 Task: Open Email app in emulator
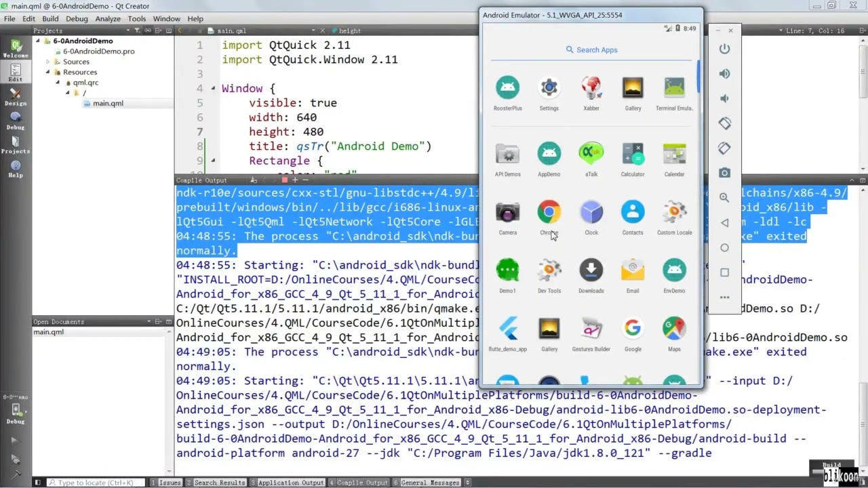633,276
